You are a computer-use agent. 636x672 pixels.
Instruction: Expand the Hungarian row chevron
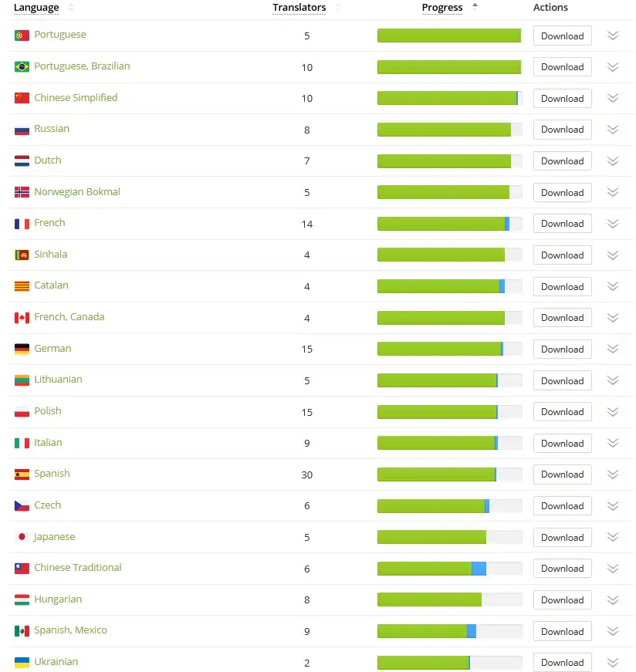tap(613, 599)
